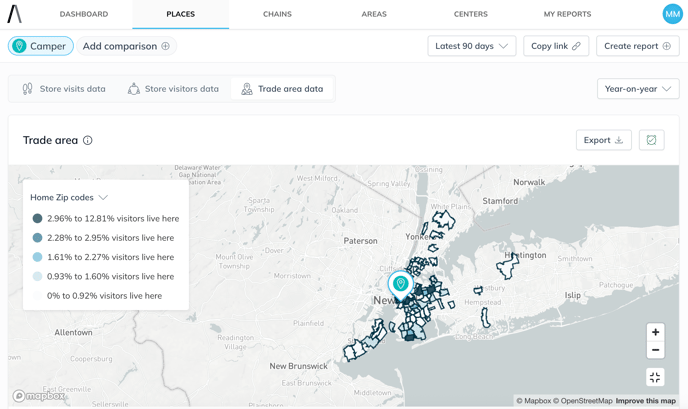This screenshot has width=688, height=409.
Task: Click the Improve this map link
Action: (x=645, y=401)
